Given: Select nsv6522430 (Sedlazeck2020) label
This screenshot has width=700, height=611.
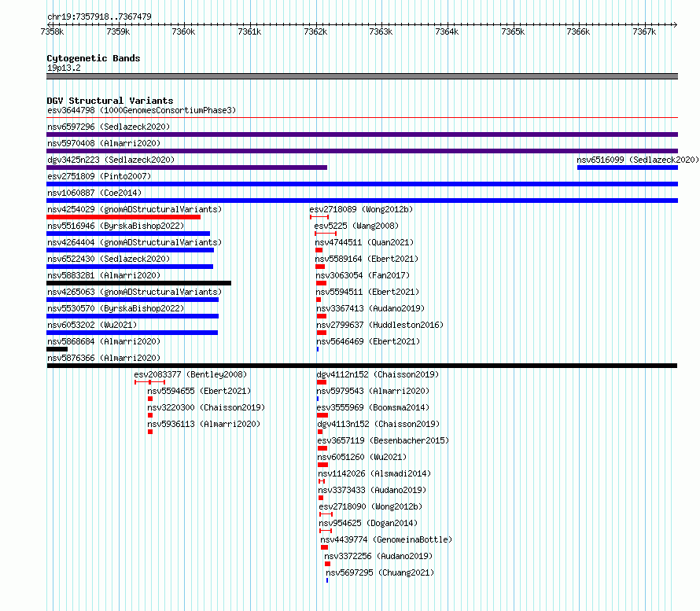Looking at the screenshot, I should click(109, 259).
